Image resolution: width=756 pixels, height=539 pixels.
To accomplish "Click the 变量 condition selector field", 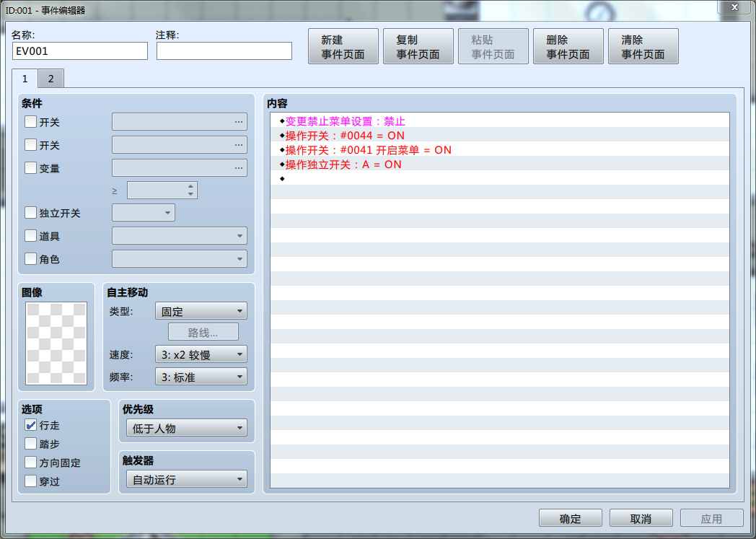I will (x=180, y=168).
